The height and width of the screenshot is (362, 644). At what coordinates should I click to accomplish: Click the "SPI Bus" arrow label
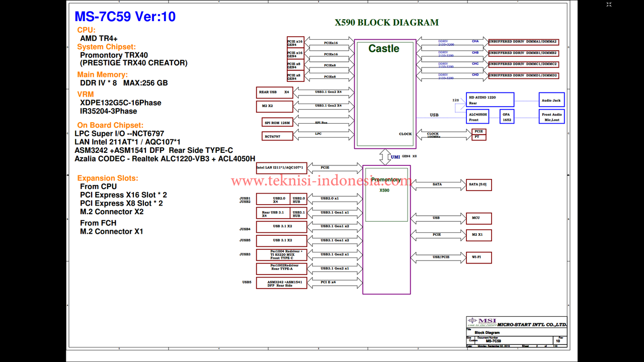(321, 123)
